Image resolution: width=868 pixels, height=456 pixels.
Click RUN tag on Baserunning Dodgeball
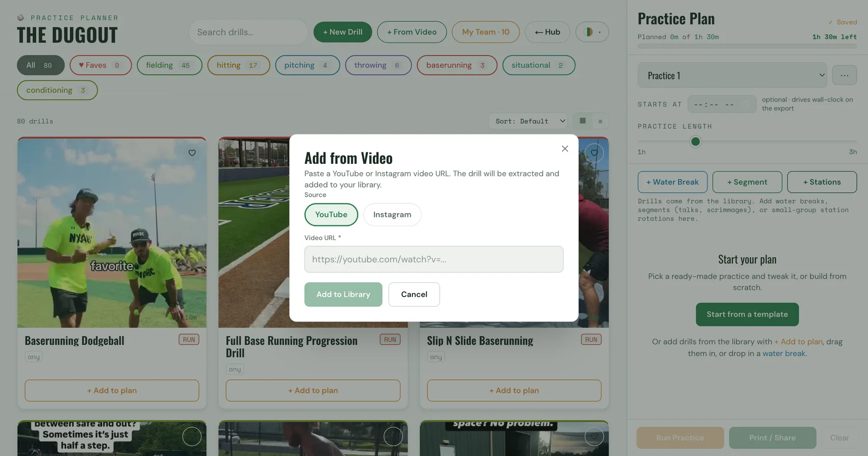point(189,340)
